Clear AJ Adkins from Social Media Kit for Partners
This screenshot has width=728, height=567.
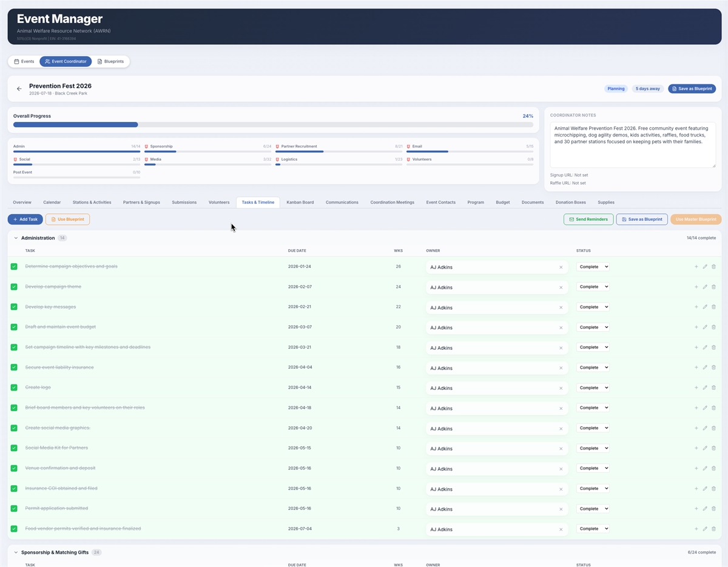pos(561,449)
